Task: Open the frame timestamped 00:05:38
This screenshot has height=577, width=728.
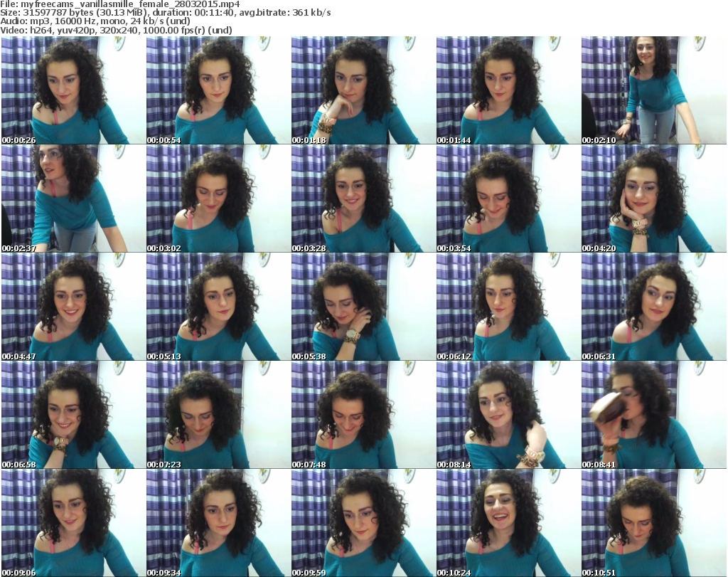Action: [x=363, y=307]
